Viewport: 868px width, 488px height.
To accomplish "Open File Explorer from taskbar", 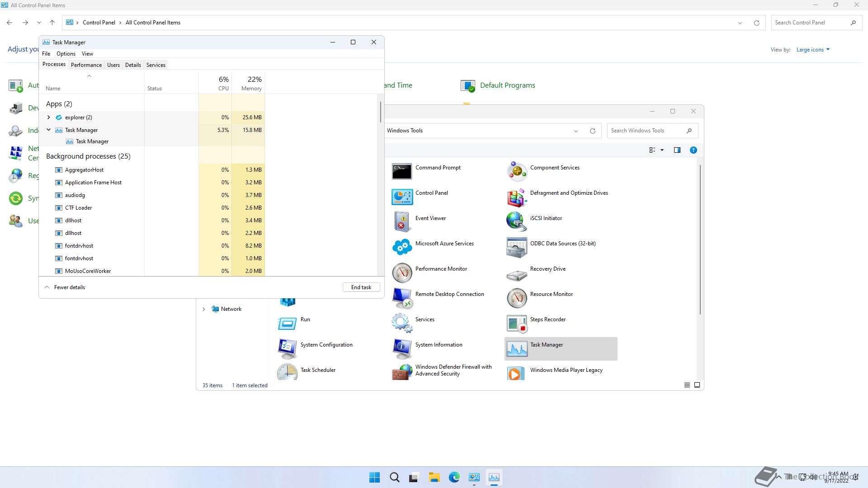I will 434,477.
